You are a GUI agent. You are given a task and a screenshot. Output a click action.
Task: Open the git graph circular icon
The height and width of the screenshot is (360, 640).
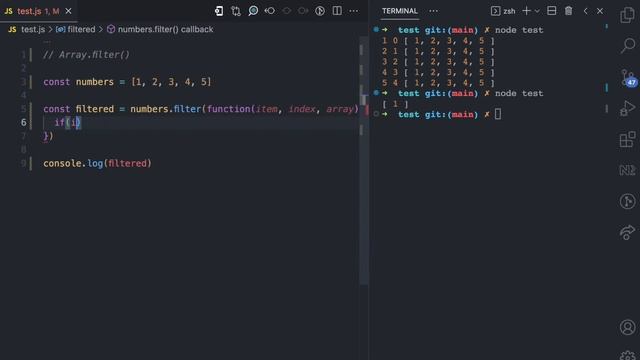coord(628,201)
